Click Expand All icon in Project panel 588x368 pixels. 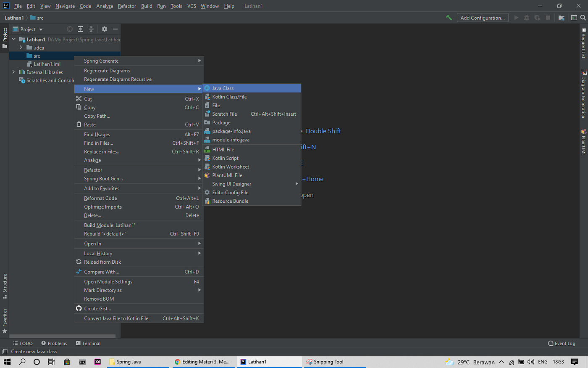80,29
